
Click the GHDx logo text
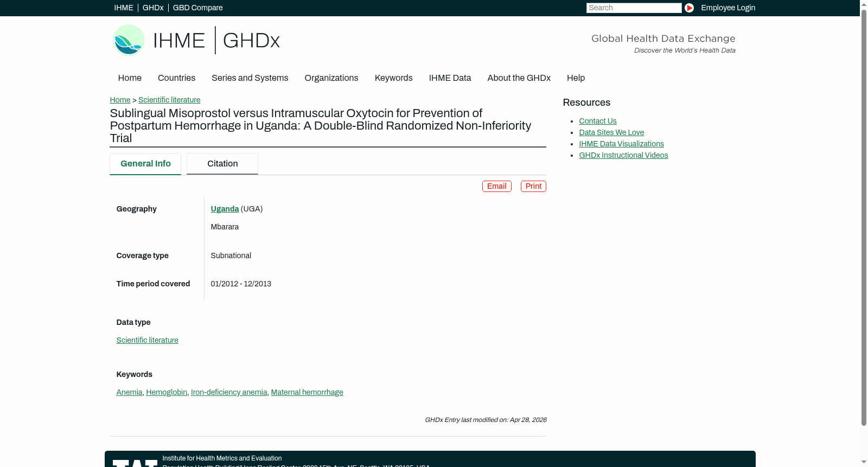251,41
